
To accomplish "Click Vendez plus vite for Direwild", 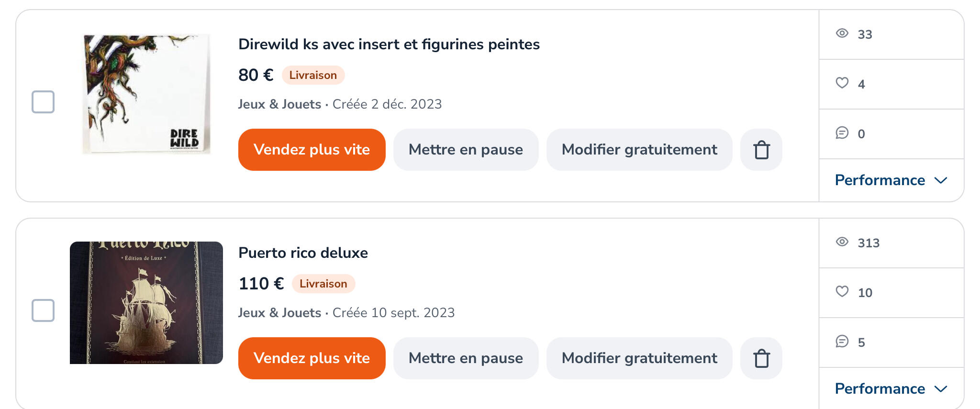I will 312,150.
